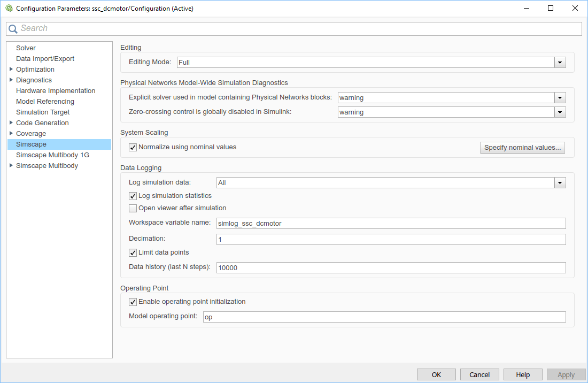588x383 pixels.
Task: Click the Workspace variable name field
Action: (391, 224)
